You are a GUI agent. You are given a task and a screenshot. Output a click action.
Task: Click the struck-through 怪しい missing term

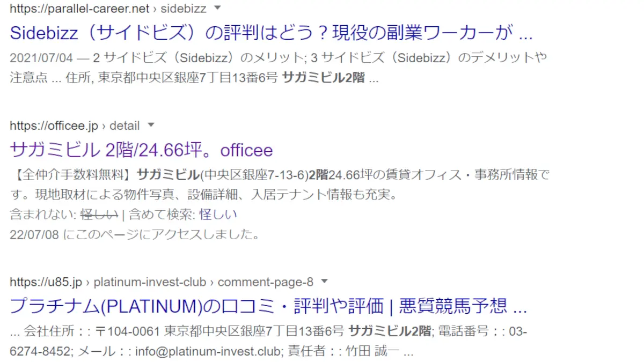(x=99, y=215)
